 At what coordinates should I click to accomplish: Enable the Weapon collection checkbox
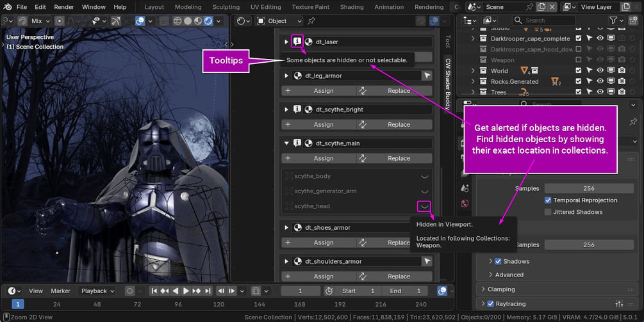click(579, 60)
